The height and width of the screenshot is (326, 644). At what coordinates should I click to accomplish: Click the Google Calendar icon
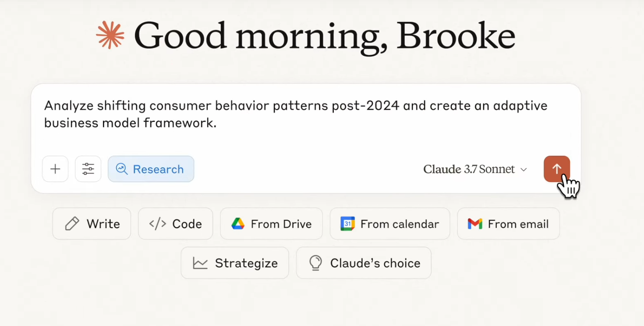tap(347, 224)
